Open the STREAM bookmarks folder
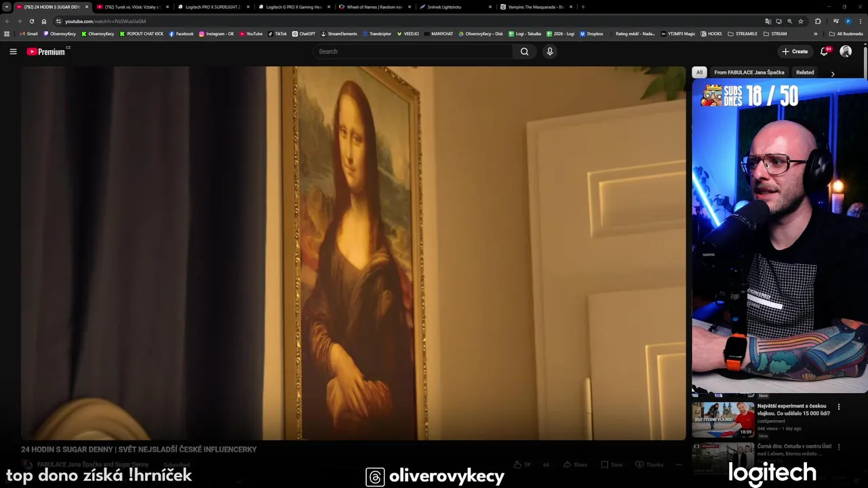Screen dimensions: 868x488 point(775,34)
